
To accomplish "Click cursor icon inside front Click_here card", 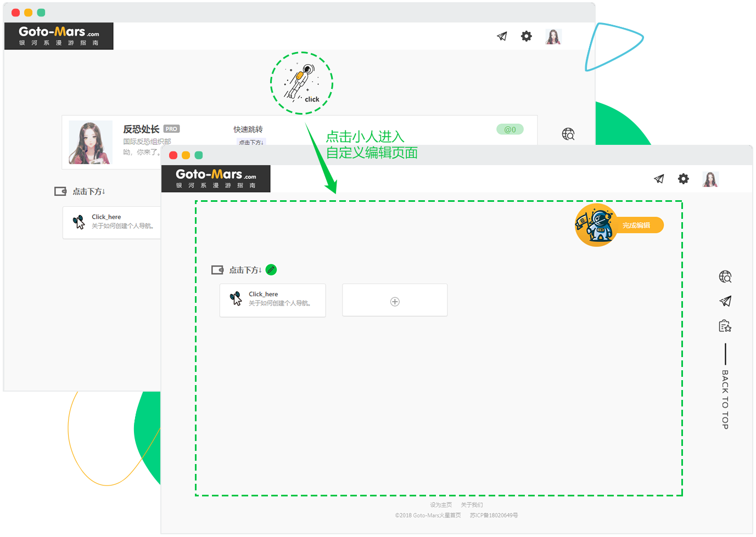I will 236,299.
